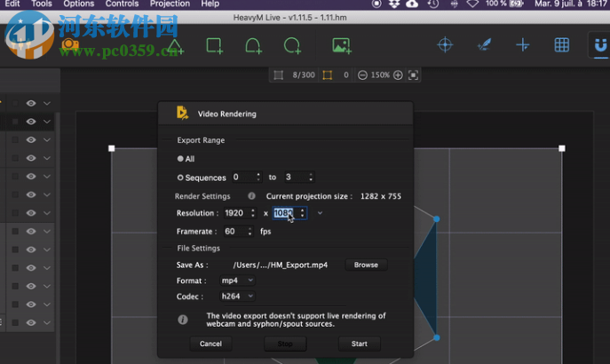Toggle the magnet snapping tool

point(600,45)
